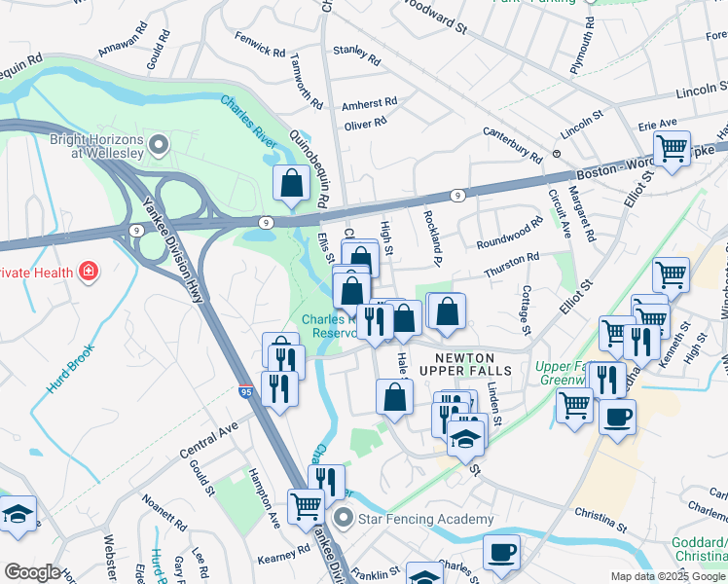Click the Charles River Reservation label
The width and height of the screenshot is (728, 584).
click(x=325, y=326)
